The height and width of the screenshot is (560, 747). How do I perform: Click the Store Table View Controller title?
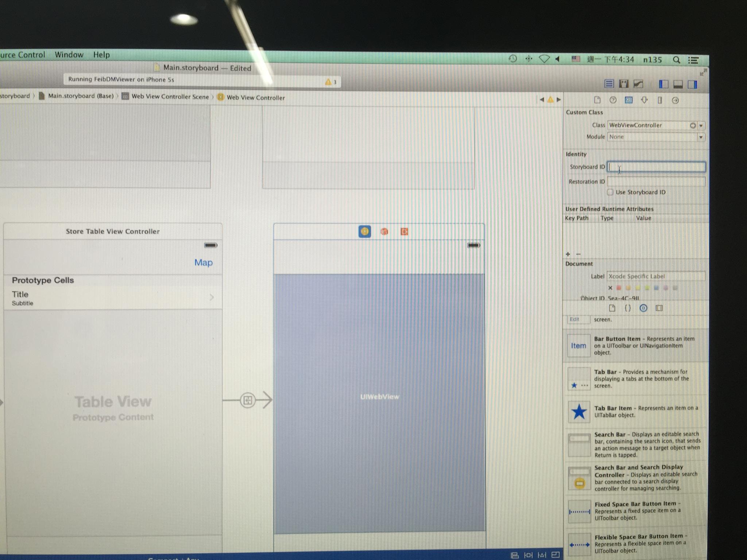113,232
